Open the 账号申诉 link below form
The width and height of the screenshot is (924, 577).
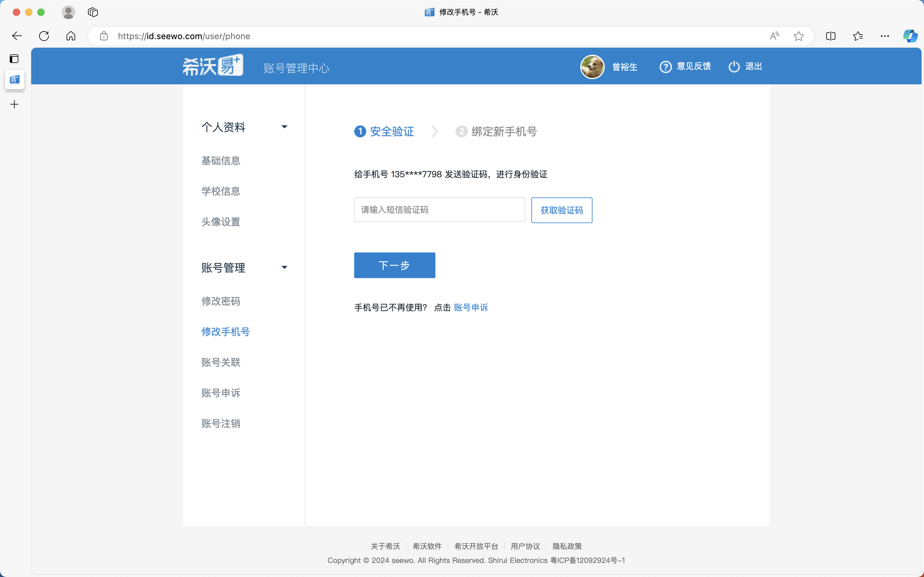471,307
